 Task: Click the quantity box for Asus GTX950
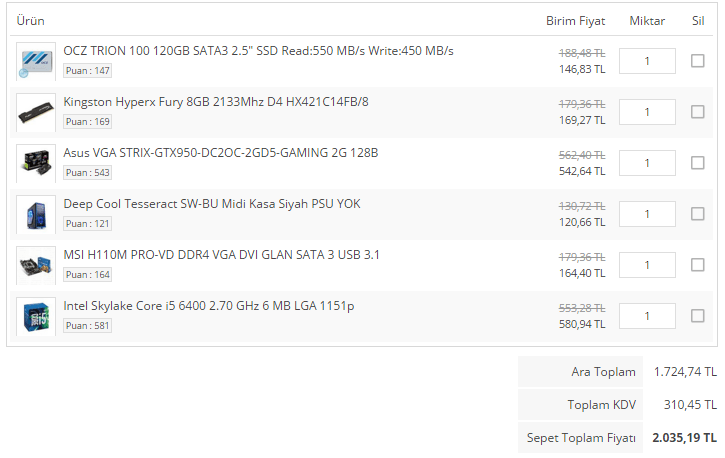click(647, 163)
